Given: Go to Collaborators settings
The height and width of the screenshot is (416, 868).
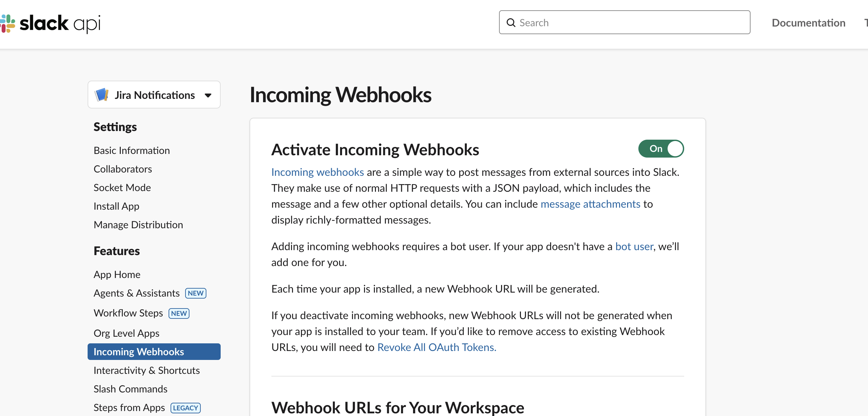Looking at the screenshot, I should coord(123,169).
